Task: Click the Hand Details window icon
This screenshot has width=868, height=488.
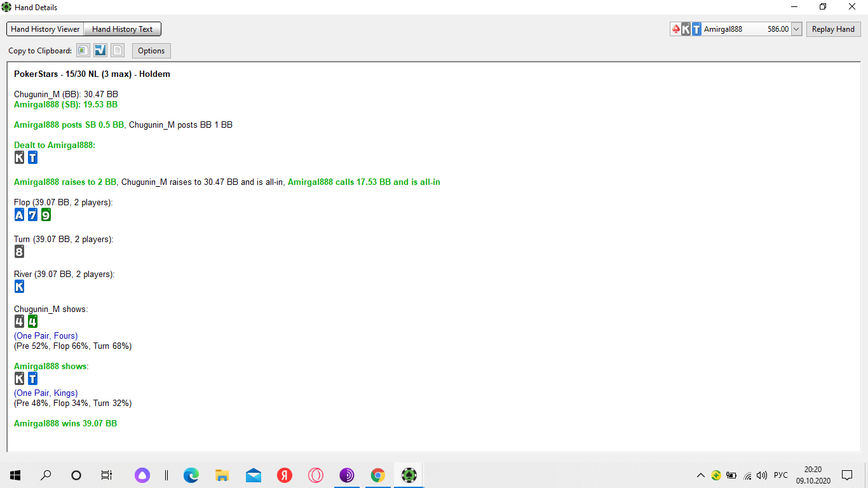Action: 6,7
